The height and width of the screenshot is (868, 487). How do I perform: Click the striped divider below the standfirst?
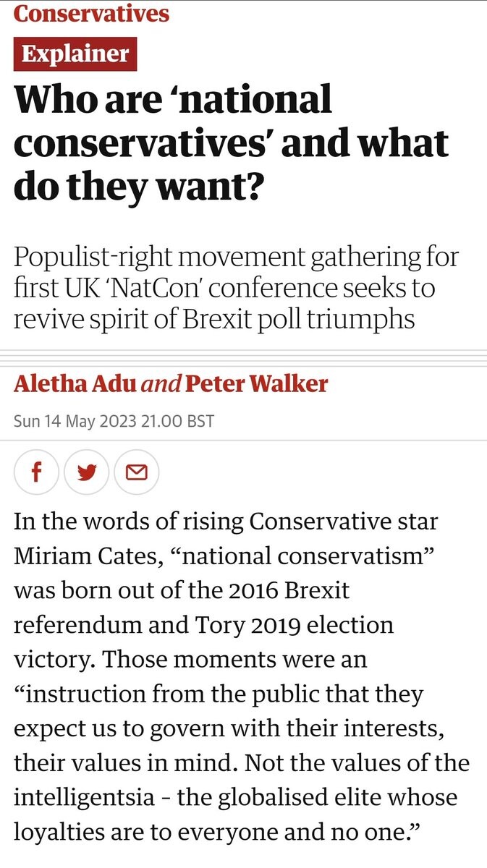(x=243, y=356)
